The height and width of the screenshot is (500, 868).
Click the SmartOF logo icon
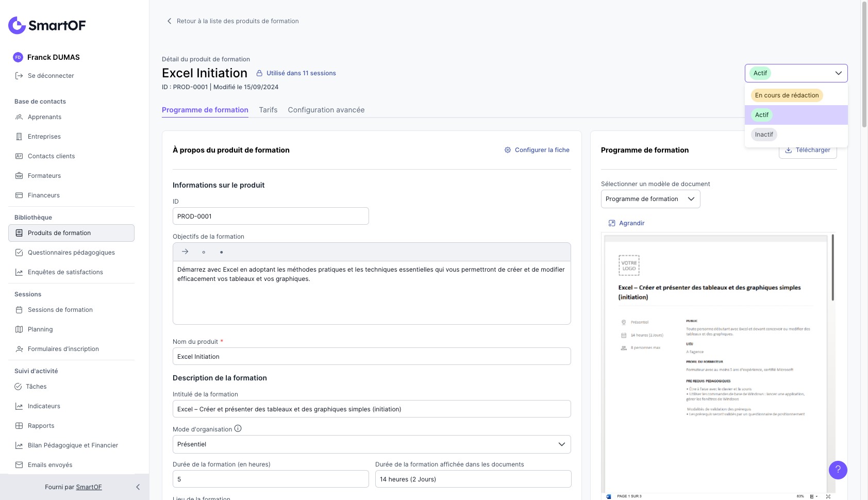pyautogui.click(x=17, y=25)
